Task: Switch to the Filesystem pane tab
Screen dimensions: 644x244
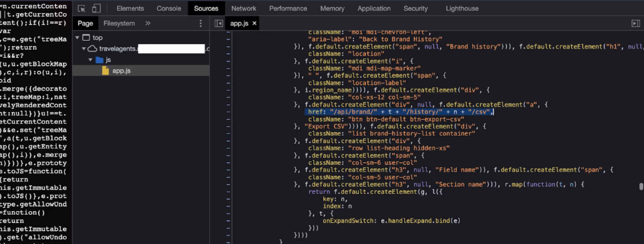Action: pos(119,23)
